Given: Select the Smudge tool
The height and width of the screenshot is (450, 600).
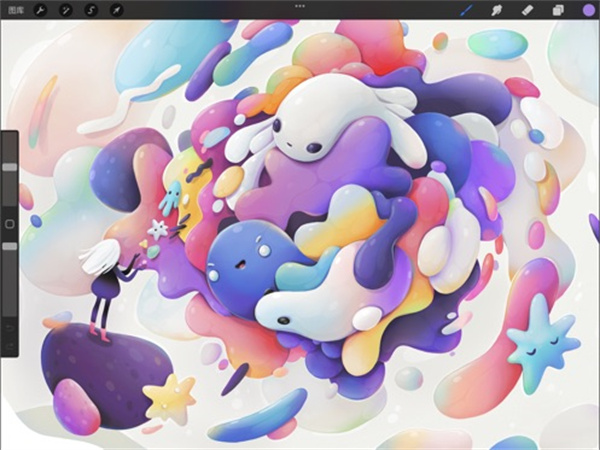Looking at the screenshot, I should coord(495,10).
